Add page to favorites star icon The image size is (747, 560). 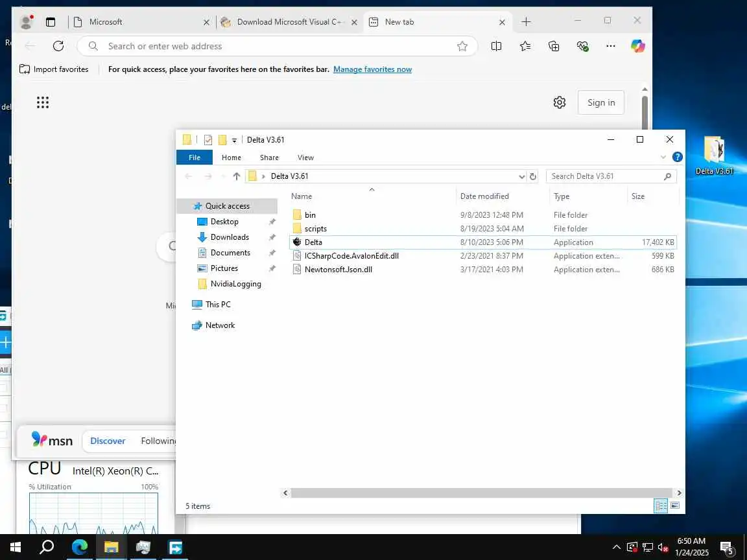pos(462,46)
